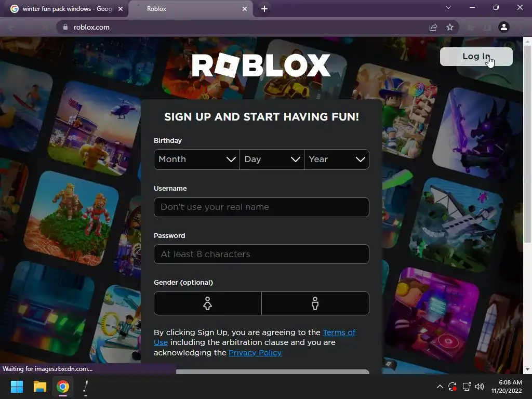Image resolution: width=532 pixels, height=399 pixels.
Task: Open the Chrome profile icon
Action: 504,27
